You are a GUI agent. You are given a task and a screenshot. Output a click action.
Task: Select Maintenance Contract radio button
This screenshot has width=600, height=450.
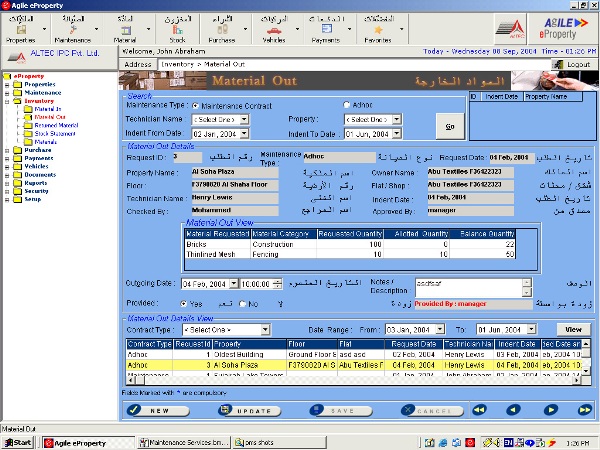coord(196,106)
